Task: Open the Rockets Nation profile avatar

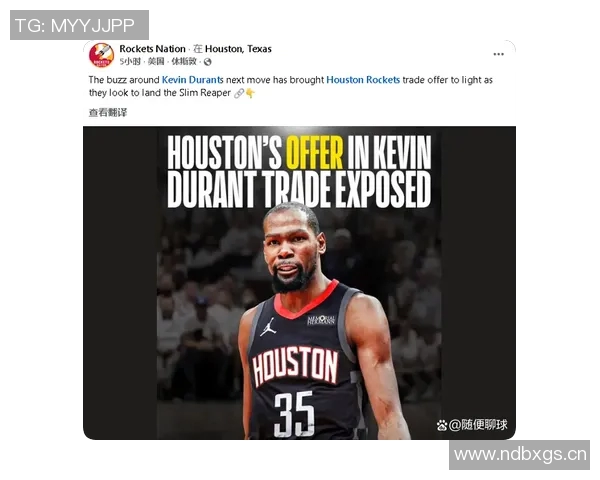Action: tap(101, 55)
